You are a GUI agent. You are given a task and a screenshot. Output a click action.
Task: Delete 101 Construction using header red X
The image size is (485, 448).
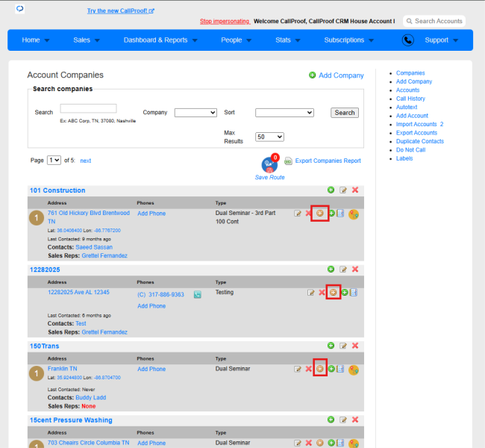[355, 190]
